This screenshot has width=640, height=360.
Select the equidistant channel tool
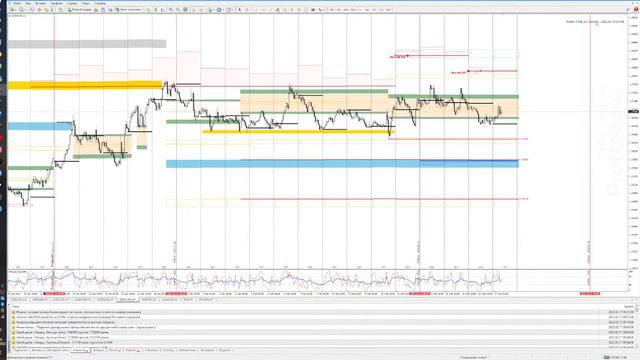(x=278, y=9)
